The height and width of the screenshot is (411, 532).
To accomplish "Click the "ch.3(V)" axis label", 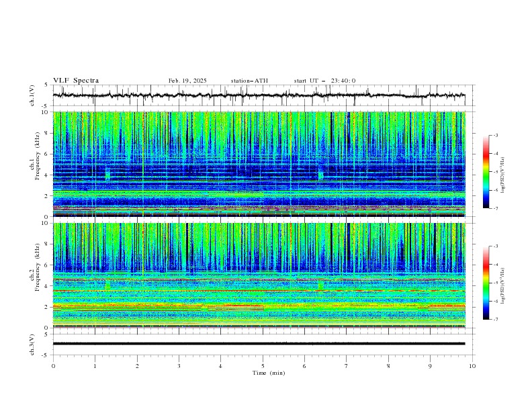I will pos(32,345).
